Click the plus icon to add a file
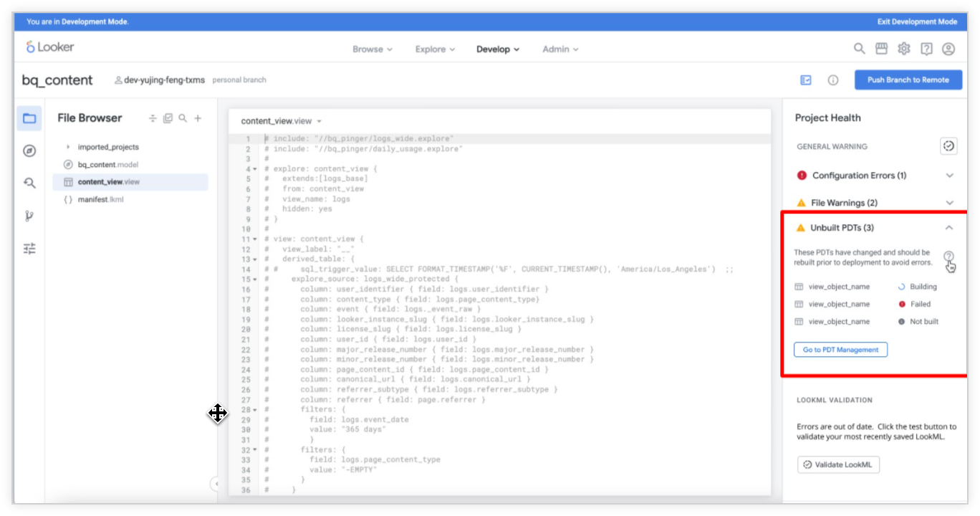This screenshot has height=516, width=980. [x=198, y=118]
